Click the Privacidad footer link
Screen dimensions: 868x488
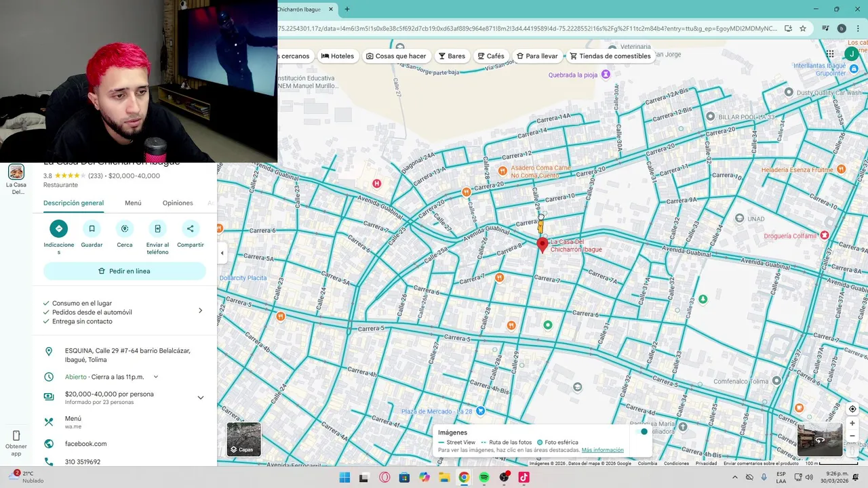[706, 464]
